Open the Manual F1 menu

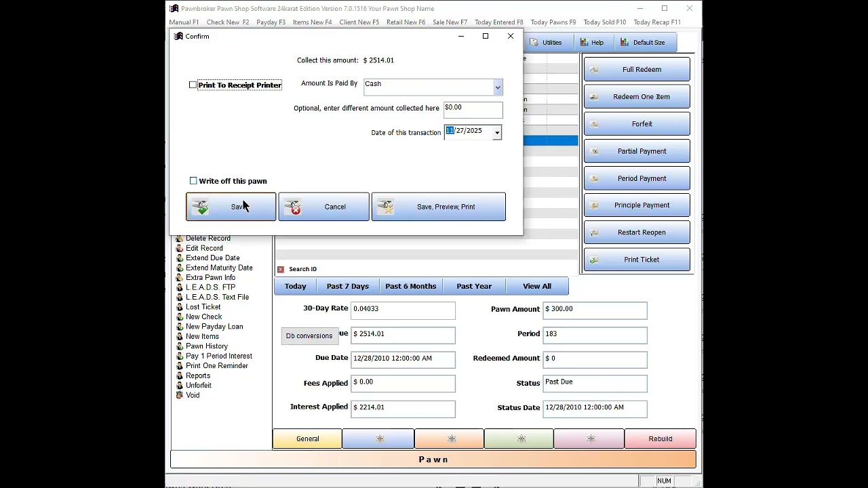coord(184,22)
